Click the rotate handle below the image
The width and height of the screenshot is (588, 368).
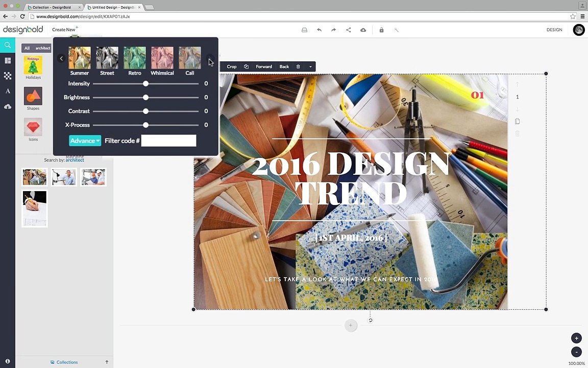tap(370, 320)
